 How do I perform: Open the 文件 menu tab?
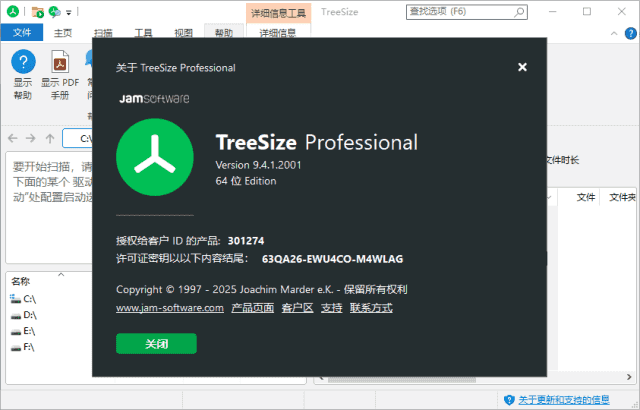[22, 33]
